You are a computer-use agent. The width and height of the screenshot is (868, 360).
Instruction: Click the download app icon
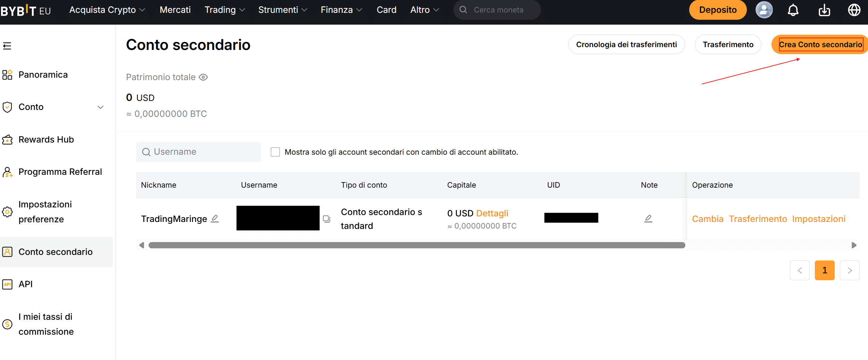pyautogui.click(x=824, y=10)
